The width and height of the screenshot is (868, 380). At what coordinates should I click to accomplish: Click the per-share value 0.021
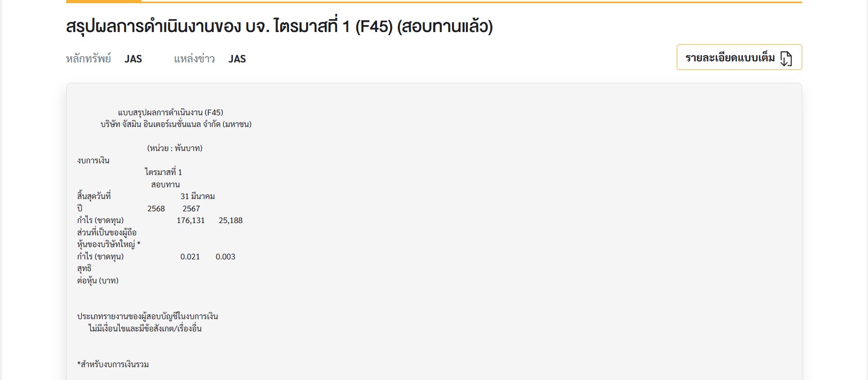[190, 256]
